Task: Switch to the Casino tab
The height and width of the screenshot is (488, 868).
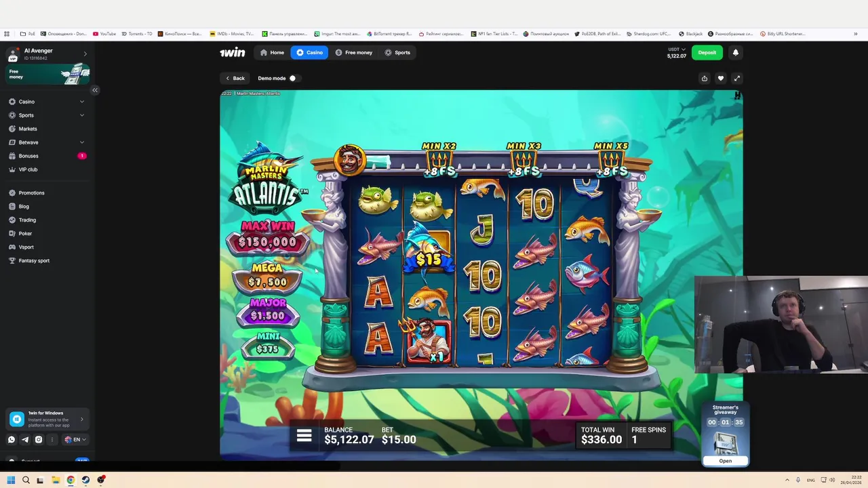Action: (x=309, y=52)
